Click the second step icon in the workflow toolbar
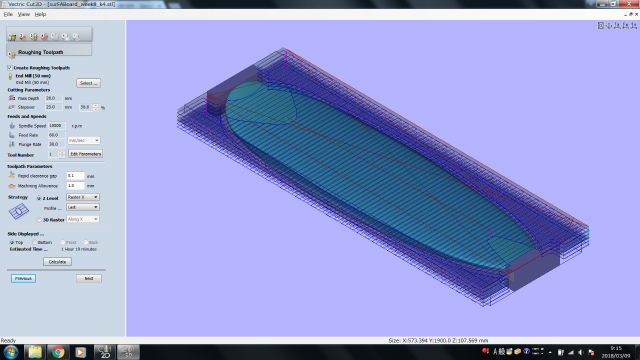 click(23, 37)
